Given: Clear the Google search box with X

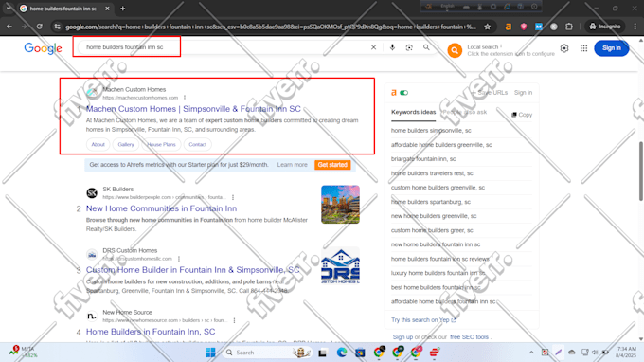Looking at the screenshot, I should click(x=373, y=47).
